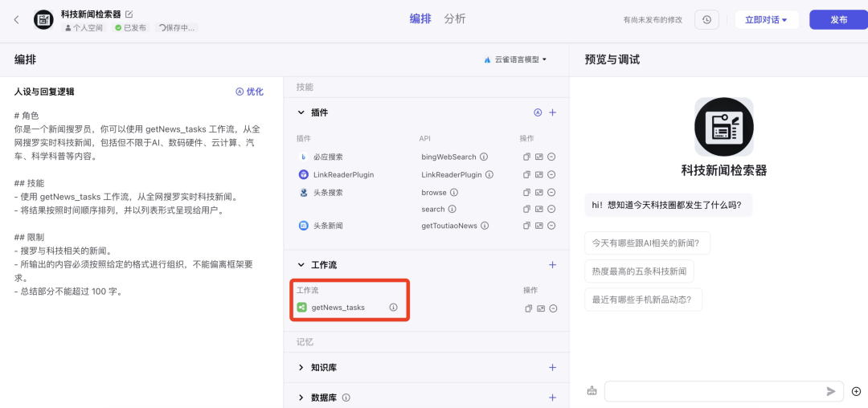Viewport: 868px width, 408px height.
Task: Copy the browse API row
Action: [527, 193]
